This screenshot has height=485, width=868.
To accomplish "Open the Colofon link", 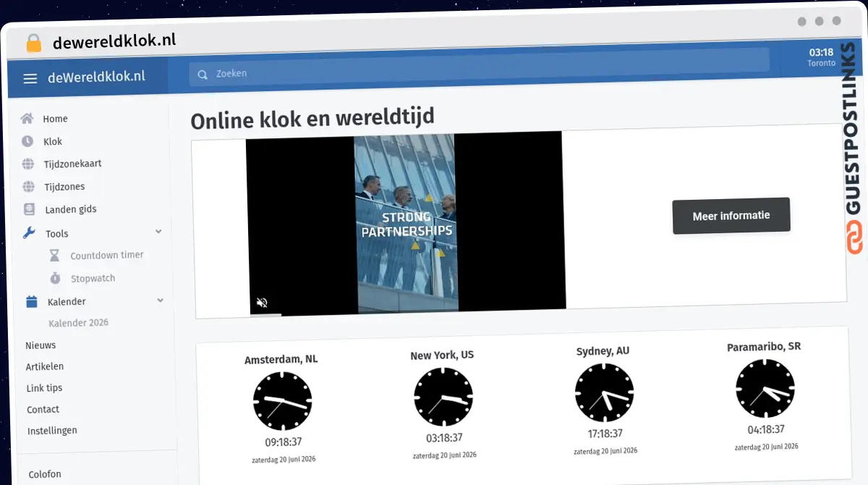I will pyautogui.click(x=45, y=474).
